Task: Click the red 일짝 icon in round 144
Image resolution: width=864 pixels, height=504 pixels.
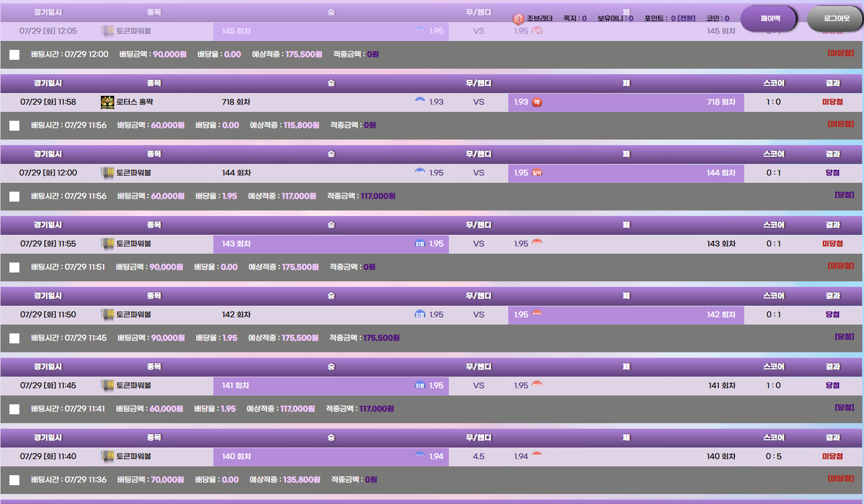Action: pos(536,173)
